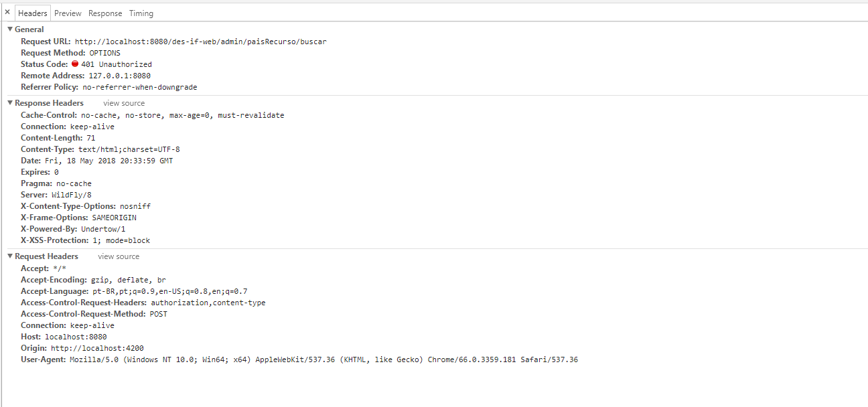View source of Response Headers

click(x=124, y=103)
